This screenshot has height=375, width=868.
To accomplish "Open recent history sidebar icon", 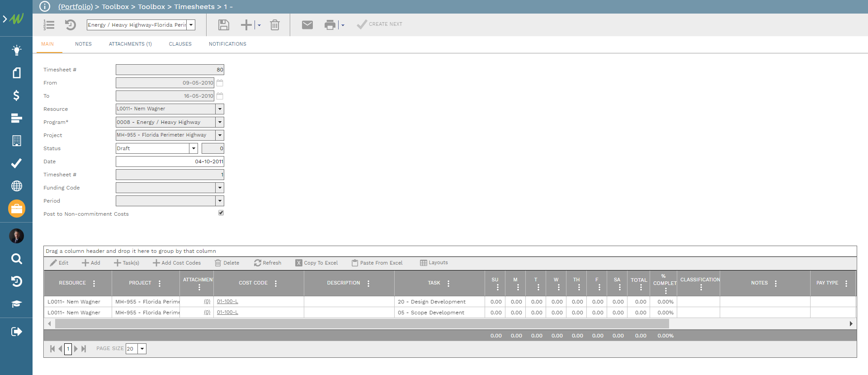I will [16, 281].
